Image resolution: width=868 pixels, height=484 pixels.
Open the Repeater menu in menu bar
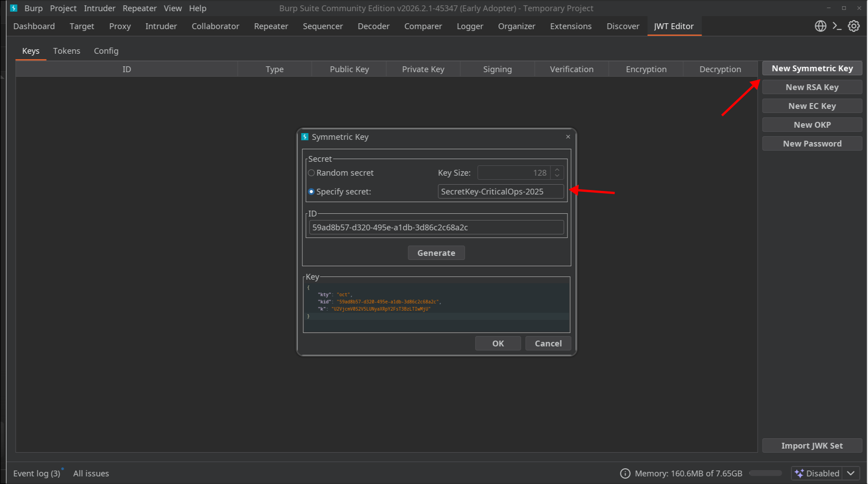point(140,8)
